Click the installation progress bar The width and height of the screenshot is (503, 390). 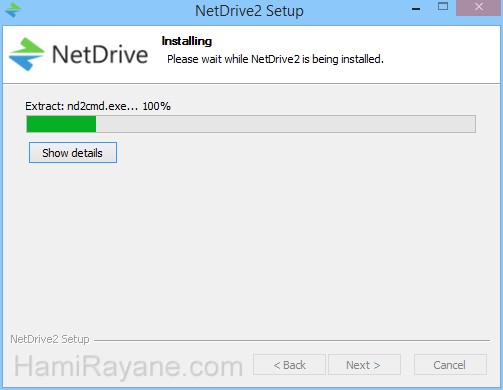coord(251,124)
